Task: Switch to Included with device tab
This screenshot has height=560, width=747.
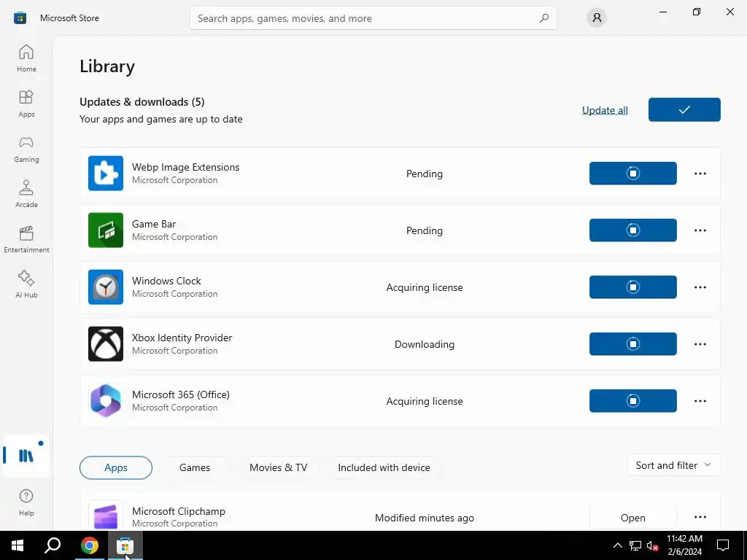Action: 384,467
